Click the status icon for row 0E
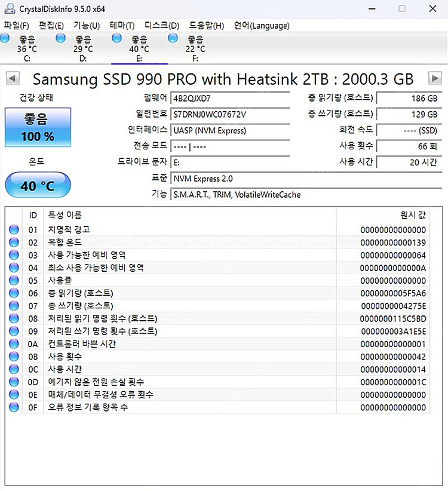Screen dimensions: 448x491 tap(14, 394)
